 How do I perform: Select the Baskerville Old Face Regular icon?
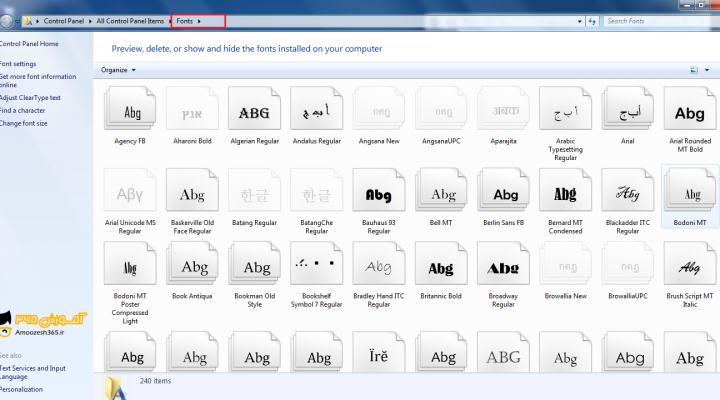192,190
